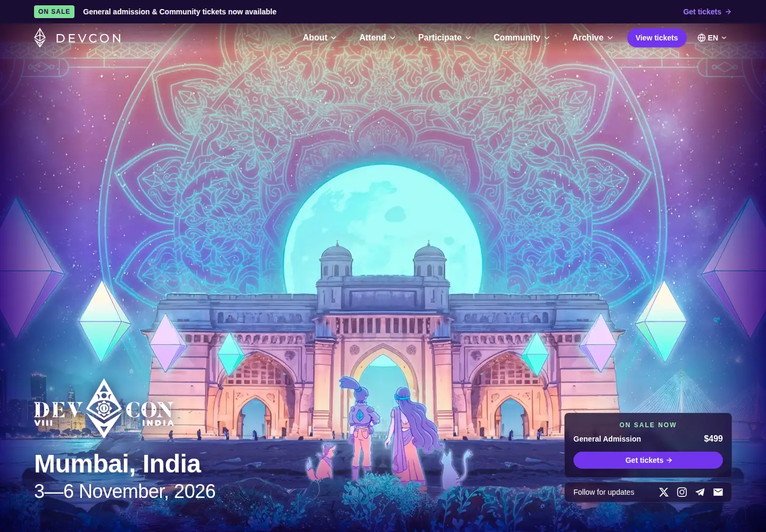Click the ON SALE NOW label
The width and height of the screenshot is (766, 532).
pyautogui.click(x=648, y=425)
